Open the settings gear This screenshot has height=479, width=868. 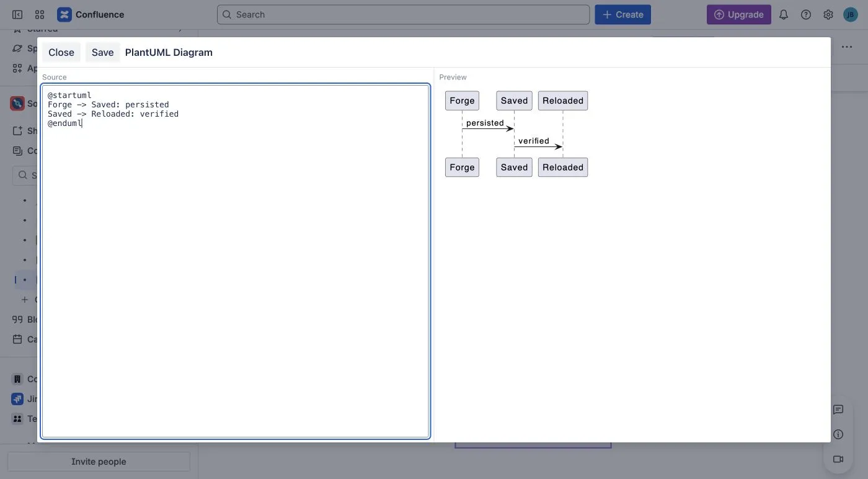(x=828, y=14)
